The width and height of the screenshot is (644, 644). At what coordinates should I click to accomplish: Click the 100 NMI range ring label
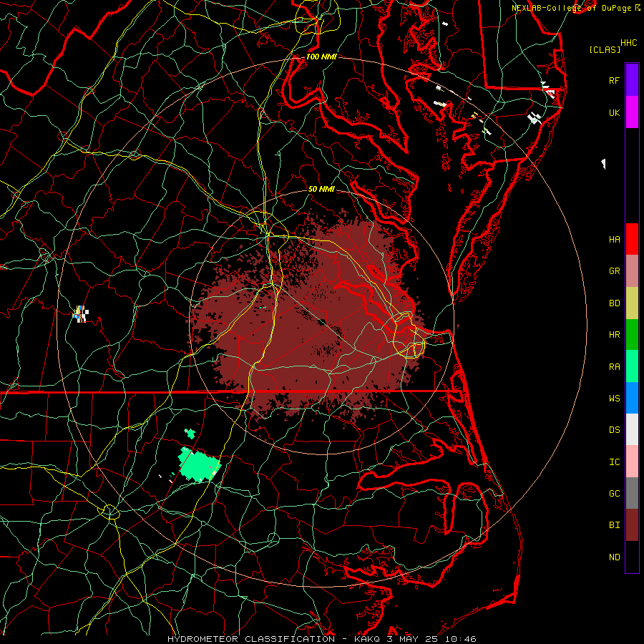pos(321,57)
